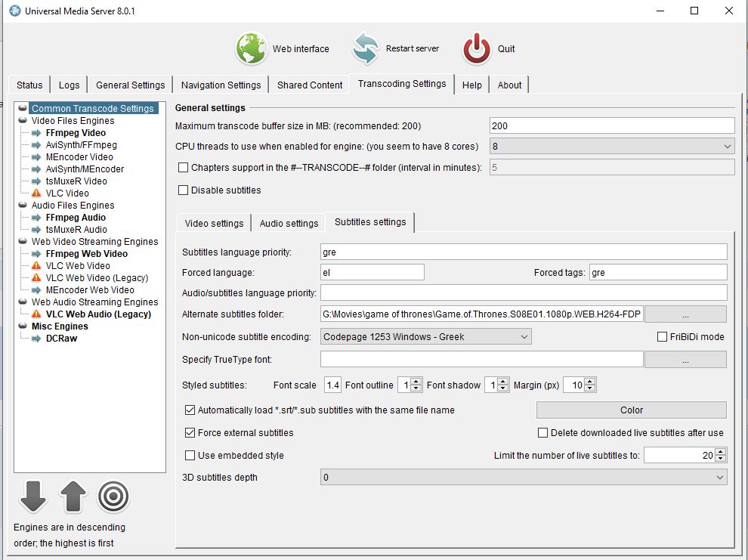Screen dimensions: 748x560
Task: Uncheck Automatically load srt/sub subtitles
Action: [190, 410]
